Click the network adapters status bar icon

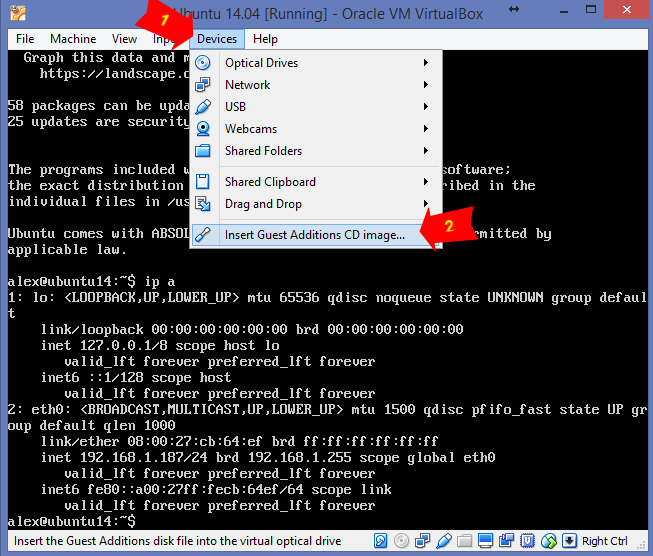point(422,541)
